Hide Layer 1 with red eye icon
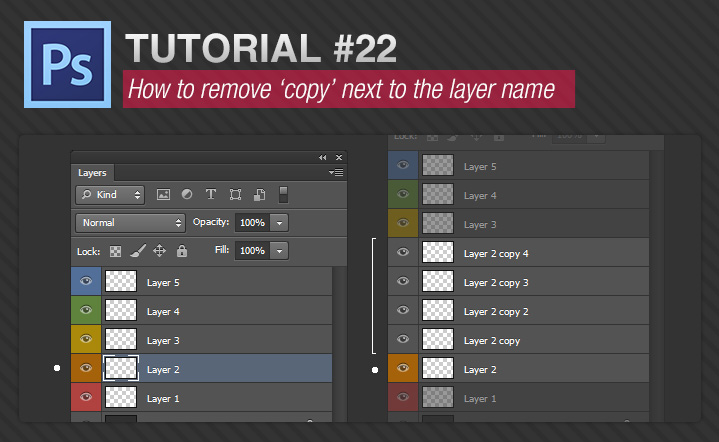 coord(86,398)
